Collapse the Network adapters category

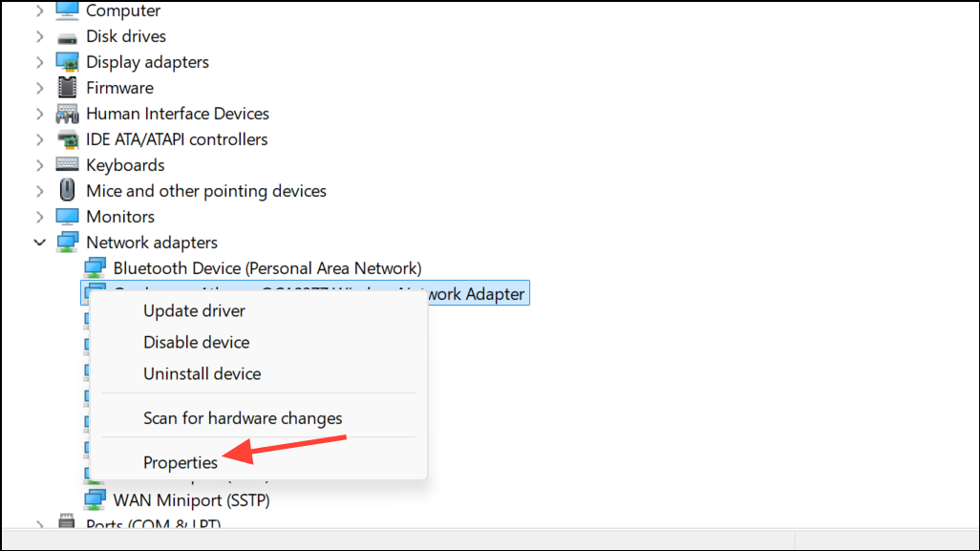coord(39,243)
